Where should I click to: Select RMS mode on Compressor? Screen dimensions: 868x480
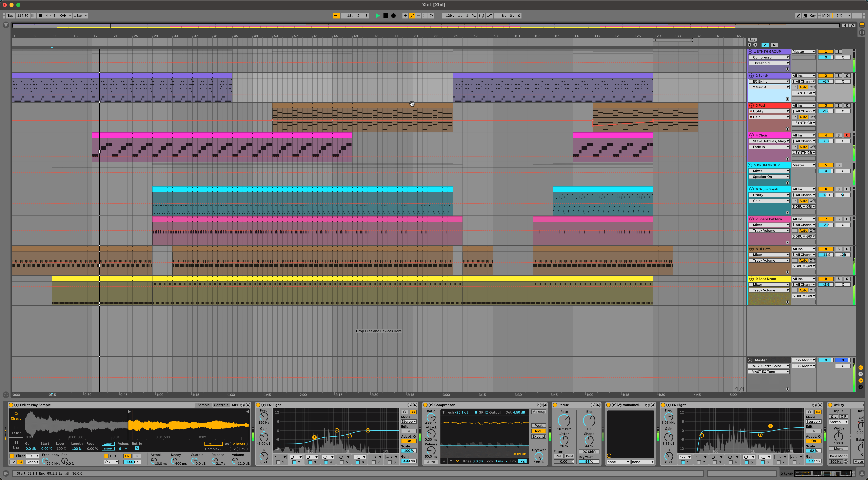538,431
